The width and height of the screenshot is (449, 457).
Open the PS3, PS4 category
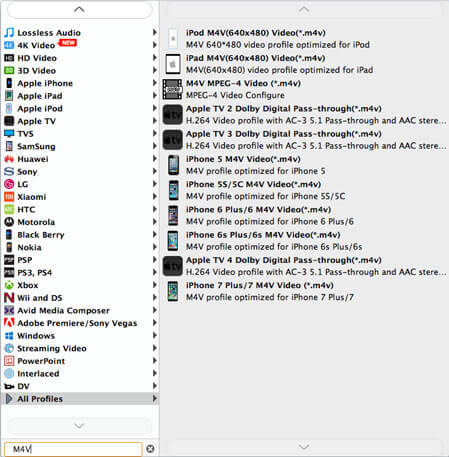coord(80,273)
